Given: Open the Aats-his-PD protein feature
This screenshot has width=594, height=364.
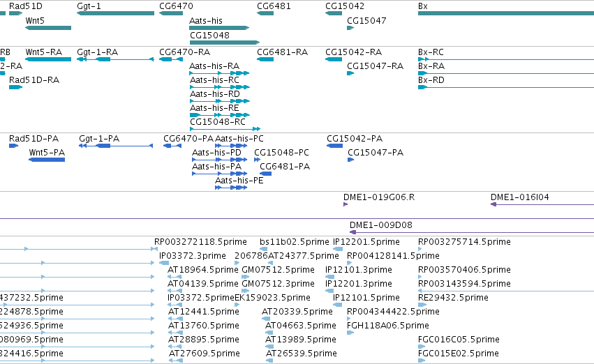Looking at the screenshot, I should [220, 160].
